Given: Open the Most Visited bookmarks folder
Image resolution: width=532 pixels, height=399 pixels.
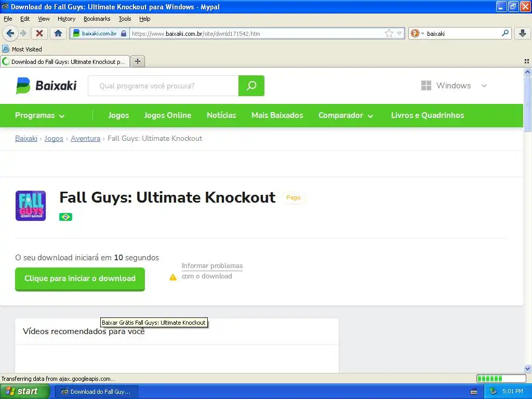Looking at the screenshot, I should pos(22,49).
